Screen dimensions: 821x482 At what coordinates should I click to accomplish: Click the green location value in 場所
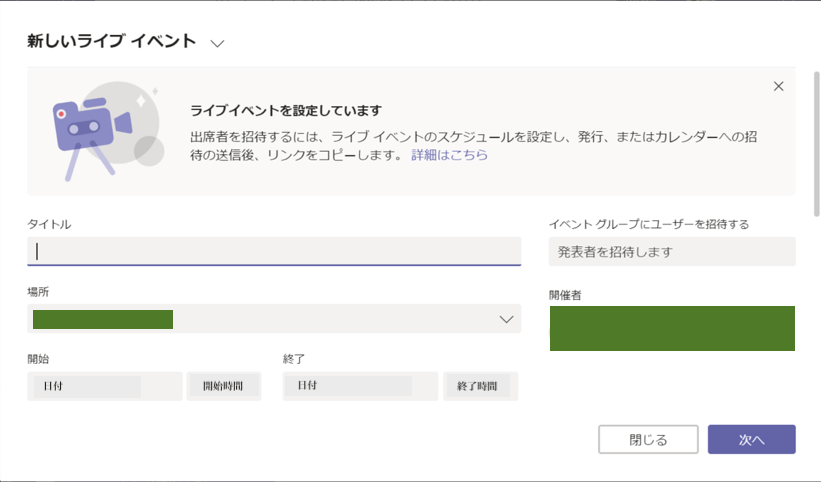tap(103, 319)
